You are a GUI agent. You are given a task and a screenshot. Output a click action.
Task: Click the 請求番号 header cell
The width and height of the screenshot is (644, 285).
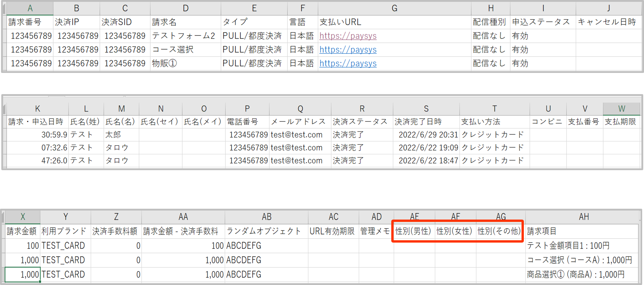click(25, 22)
